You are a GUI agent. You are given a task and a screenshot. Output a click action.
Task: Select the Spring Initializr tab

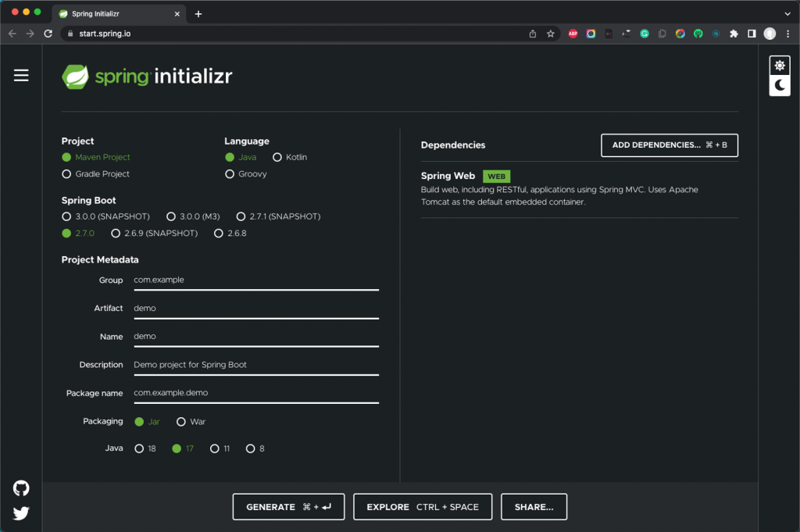click(x=119, y=14)
